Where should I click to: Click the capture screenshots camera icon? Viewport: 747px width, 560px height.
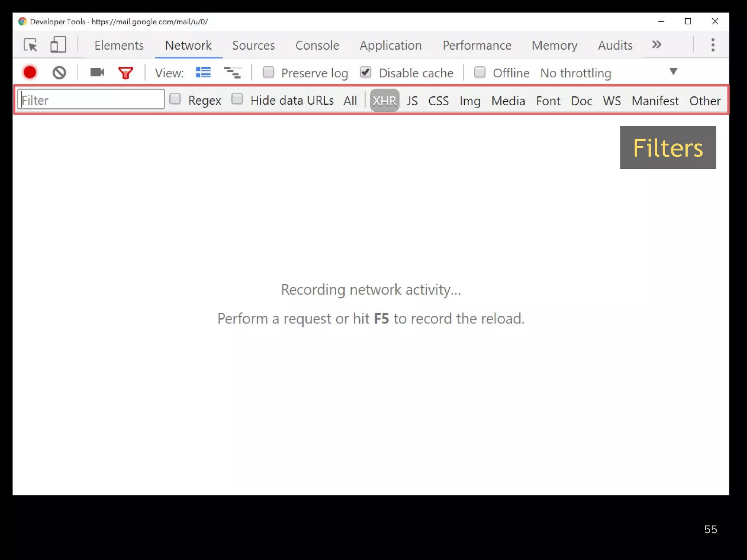pos(97,73)
